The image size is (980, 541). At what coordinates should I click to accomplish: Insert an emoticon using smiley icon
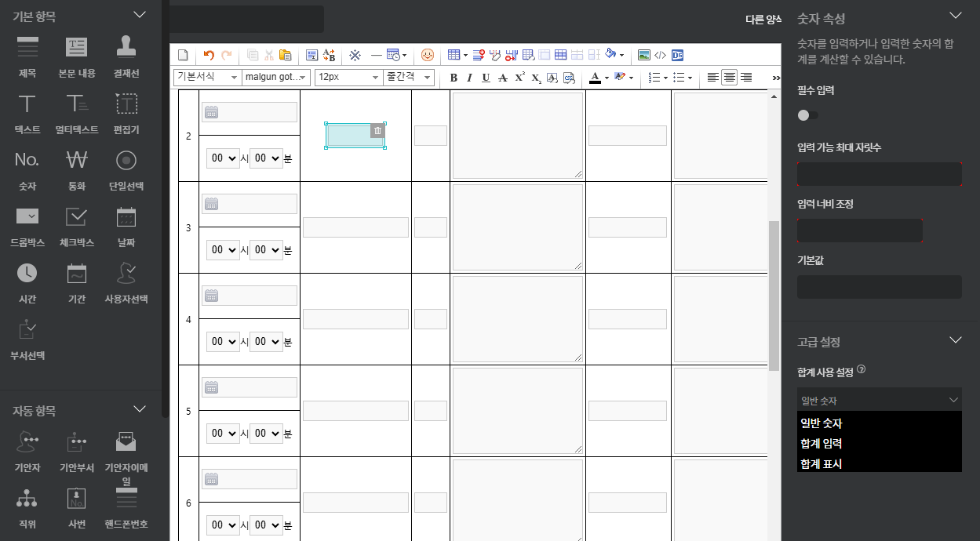428,55
